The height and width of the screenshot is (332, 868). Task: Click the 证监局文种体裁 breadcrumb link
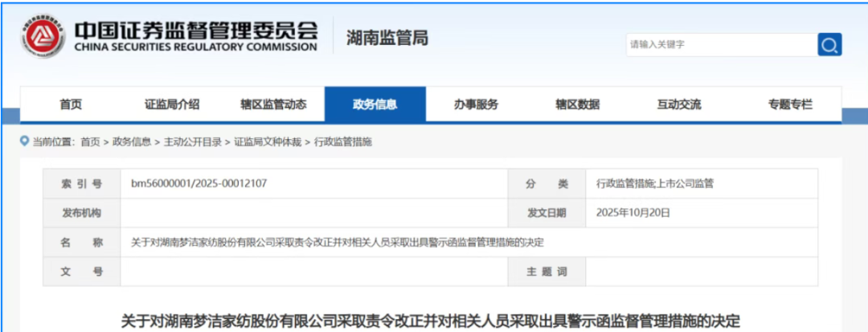268,142
